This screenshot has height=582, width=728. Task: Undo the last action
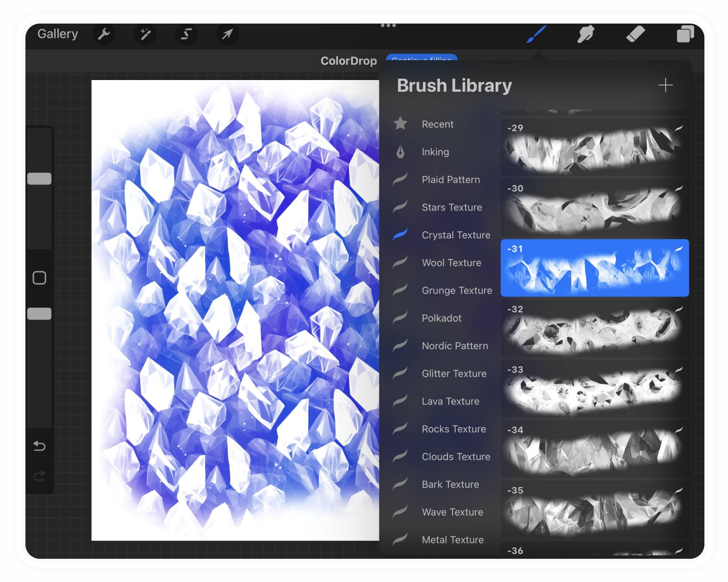pyautogui.click(x=39, y=446)
